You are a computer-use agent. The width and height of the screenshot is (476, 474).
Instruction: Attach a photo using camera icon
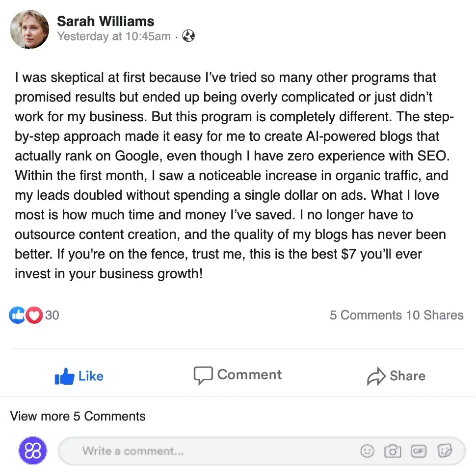[x=393, y=451]
